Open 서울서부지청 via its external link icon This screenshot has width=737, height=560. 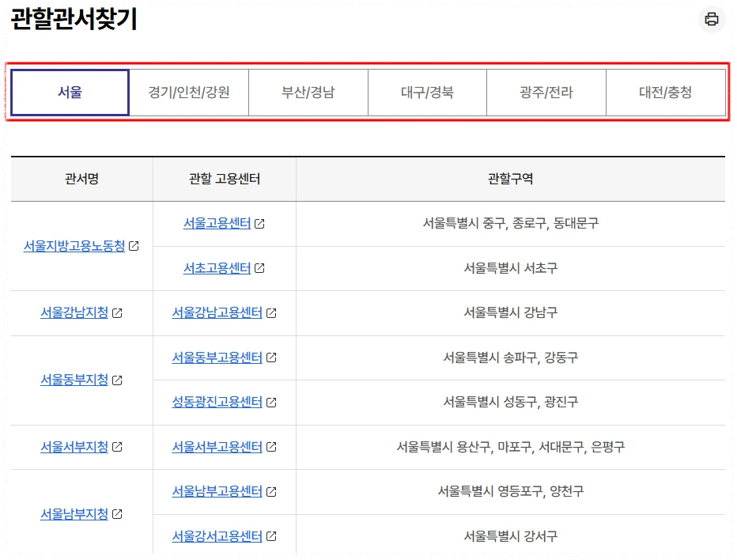click(x=118, y=446)
